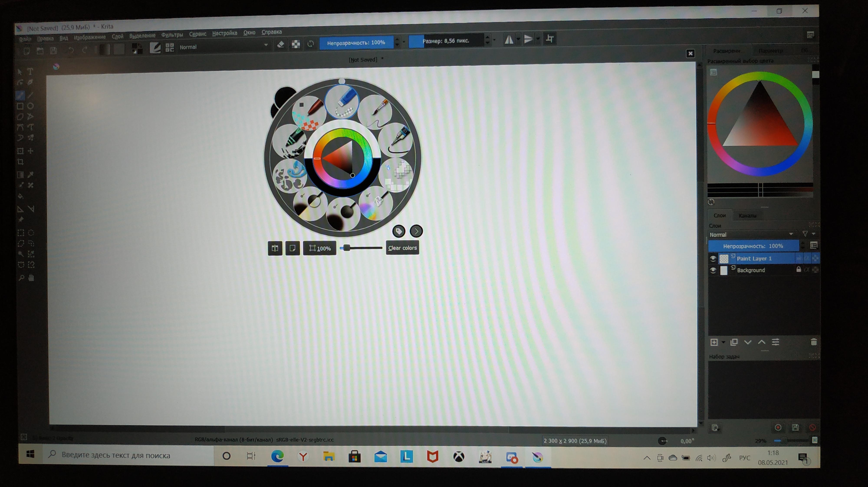Activate eraser mode icon in toolbar
This screenshot has height=487, width=868.
click(280, 44)
